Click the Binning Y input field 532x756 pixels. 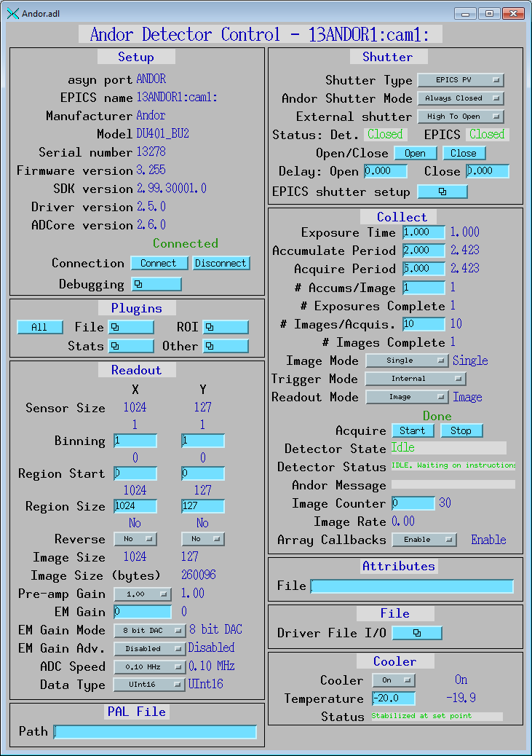coord(203,441)
